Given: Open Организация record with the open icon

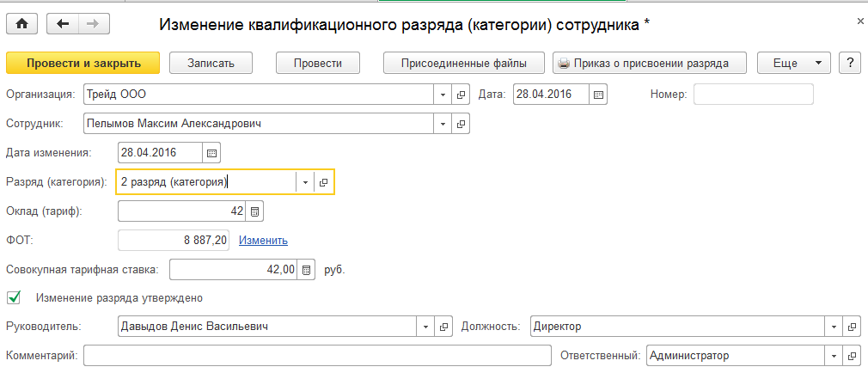Looking at the screenshot, I should pyautogui.click(x=461, y=94).
